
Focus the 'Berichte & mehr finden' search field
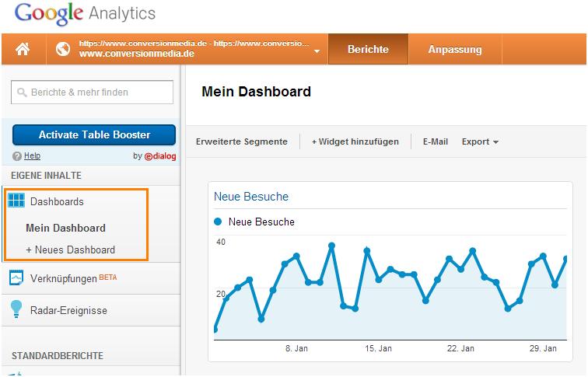click(x=93, y=93)
